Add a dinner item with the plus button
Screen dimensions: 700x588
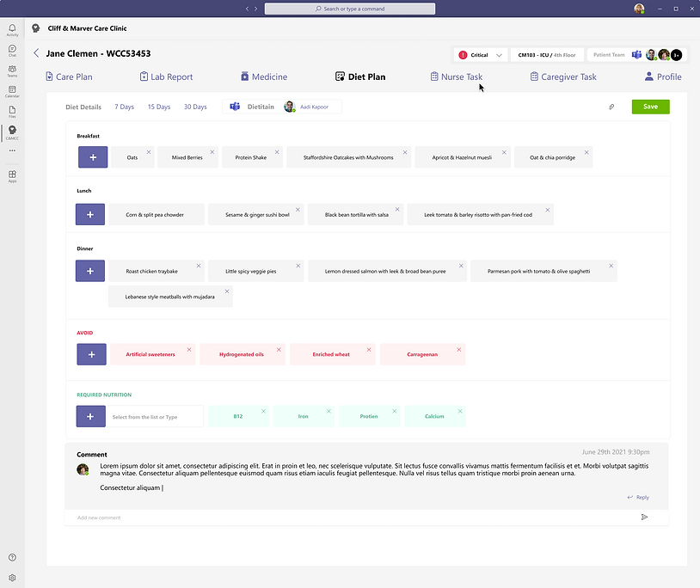point(90,271)
